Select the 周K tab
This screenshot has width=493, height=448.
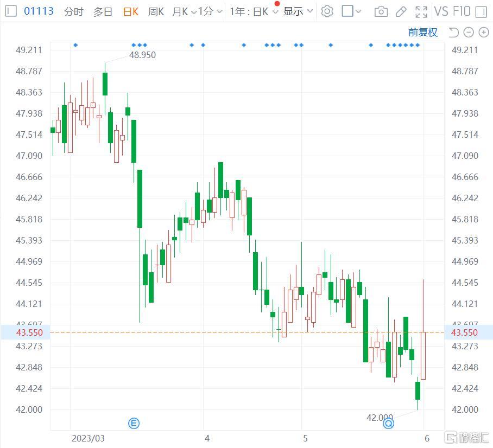(x=156, y=11)
